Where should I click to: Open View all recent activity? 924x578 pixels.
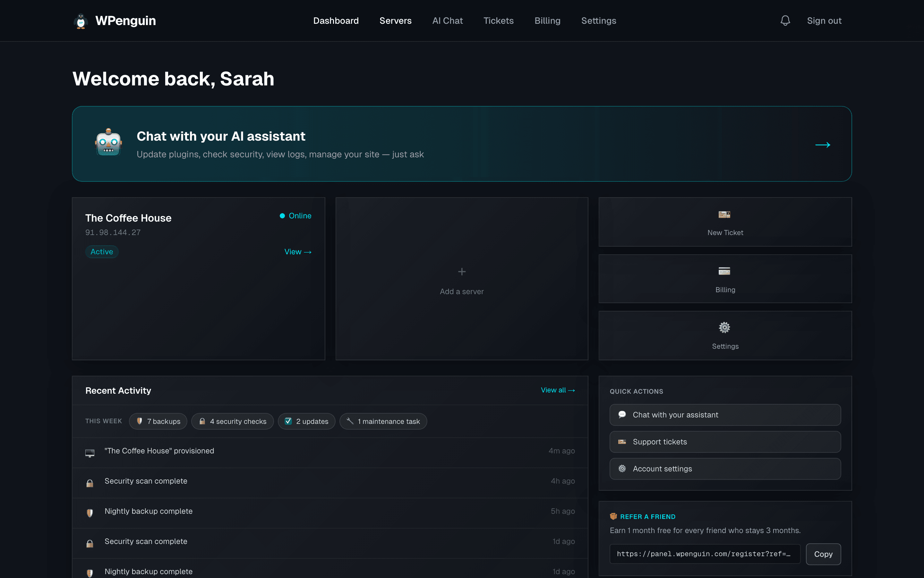click(x=558, y=390)
